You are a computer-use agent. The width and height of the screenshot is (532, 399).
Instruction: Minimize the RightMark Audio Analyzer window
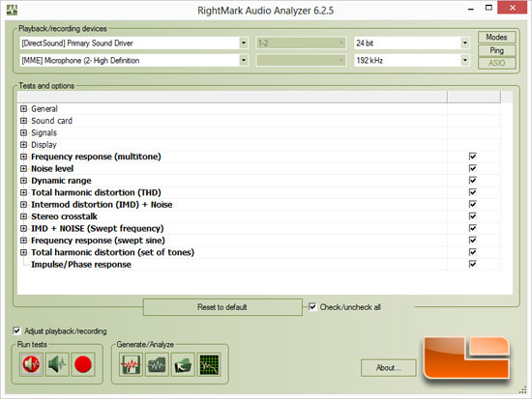471,9
